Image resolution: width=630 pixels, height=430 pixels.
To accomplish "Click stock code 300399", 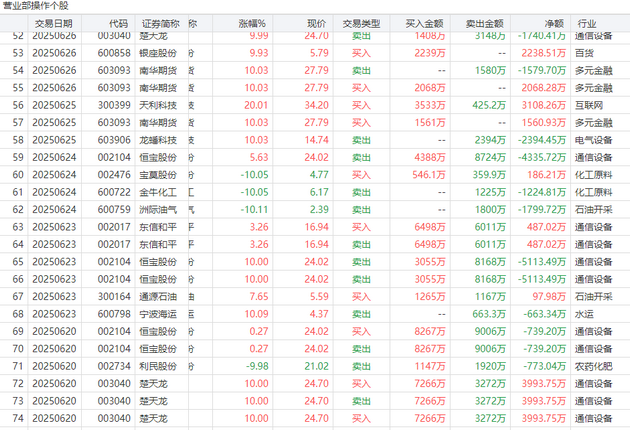I will tap(114, 105).
